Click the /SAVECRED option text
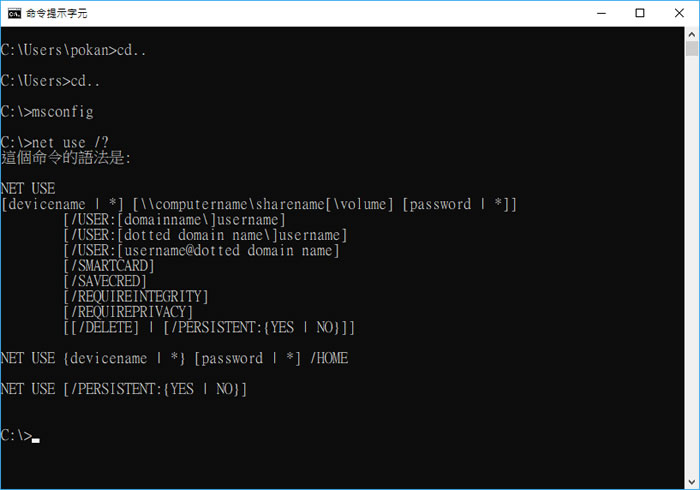 point(105,281)
